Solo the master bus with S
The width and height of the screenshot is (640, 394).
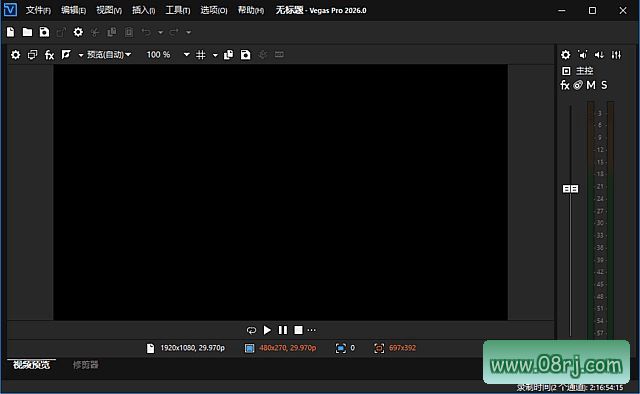coord(604,85)
